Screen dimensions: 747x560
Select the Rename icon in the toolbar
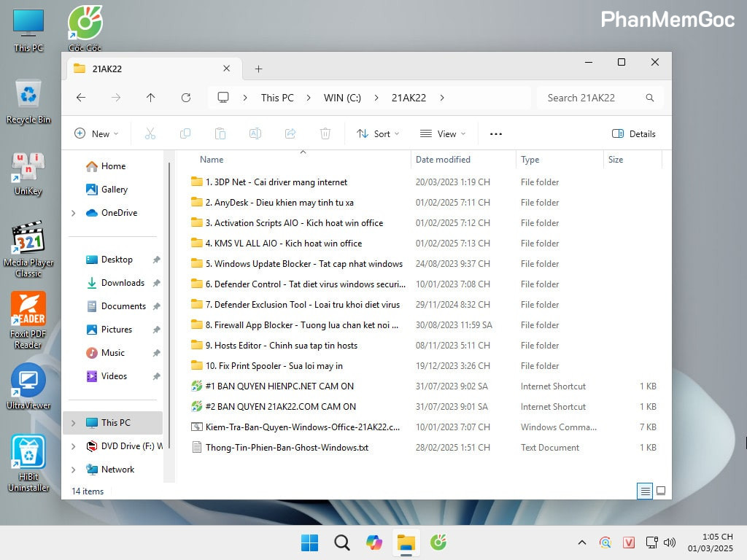coord(255,133)
